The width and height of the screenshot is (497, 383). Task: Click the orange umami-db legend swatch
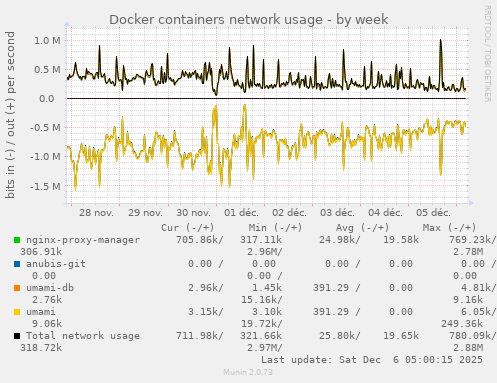pyautogui.click(x=17, y=288)
